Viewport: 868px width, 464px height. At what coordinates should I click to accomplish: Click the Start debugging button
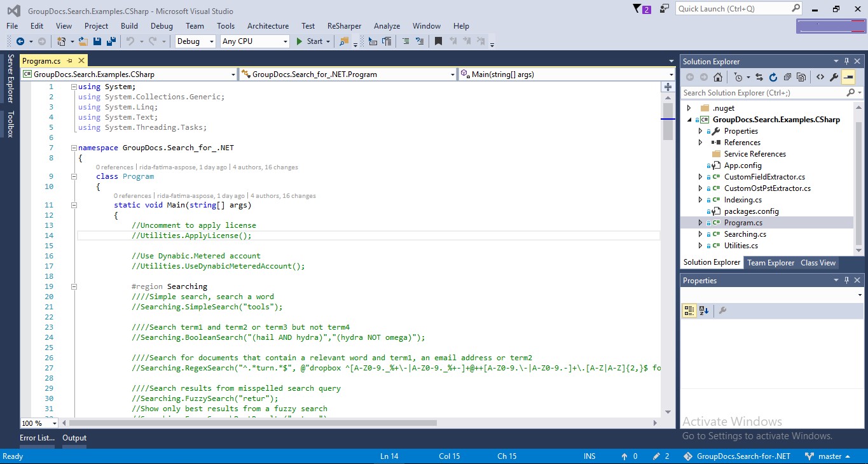pyautogui.click(x=310, y=41)
